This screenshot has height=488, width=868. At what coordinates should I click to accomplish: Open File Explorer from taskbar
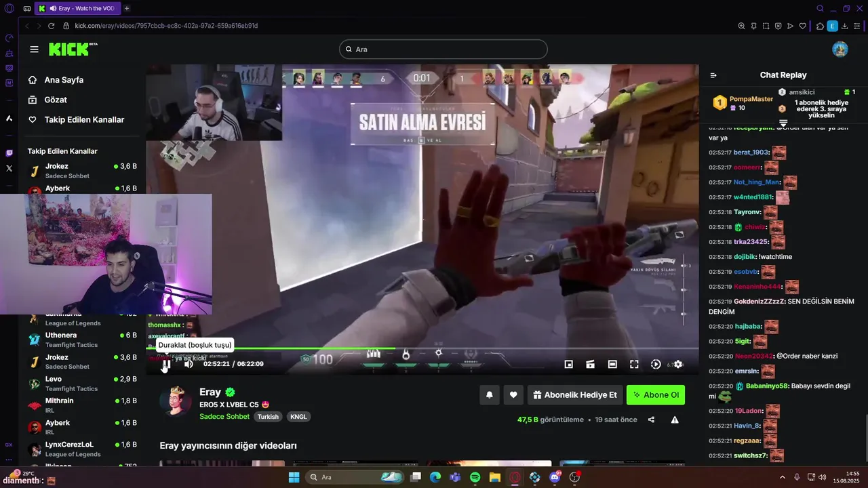(495, 477)
